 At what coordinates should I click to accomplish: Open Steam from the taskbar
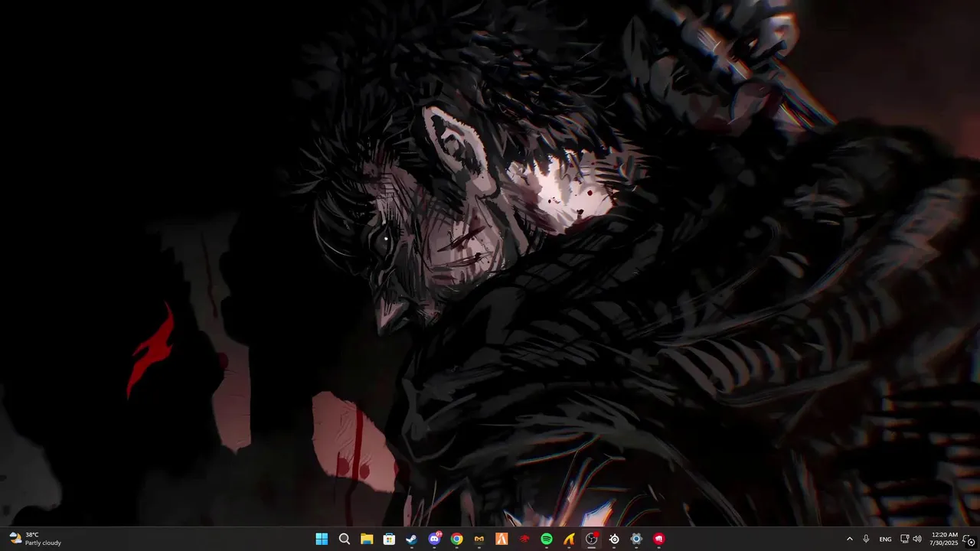point(412,539)
